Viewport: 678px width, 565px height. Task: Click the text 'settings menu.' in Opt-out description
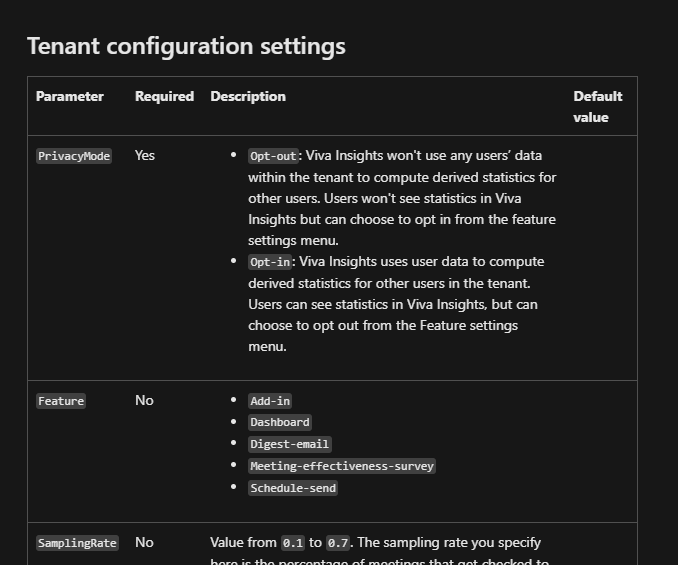tap(293, 241)
